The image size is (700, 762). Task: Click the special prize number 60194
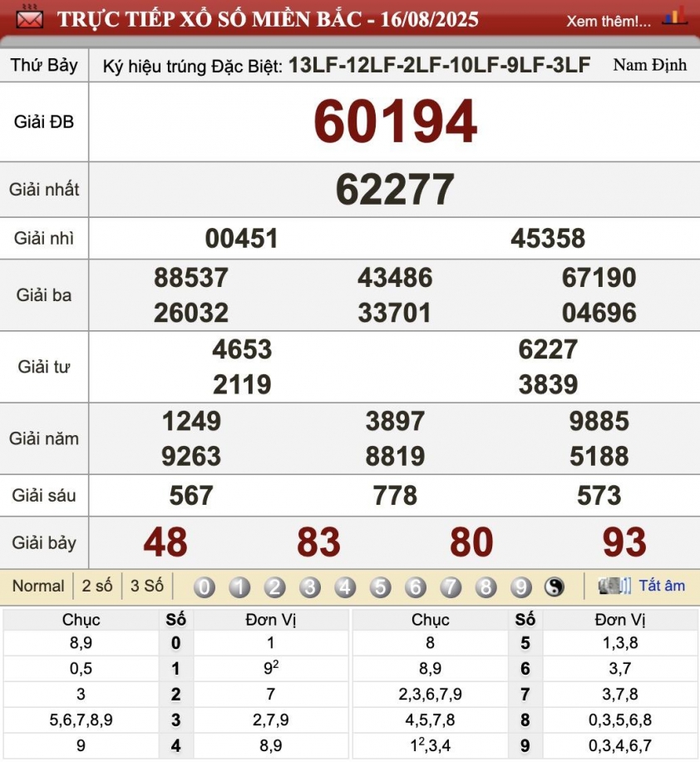[395, 122]
